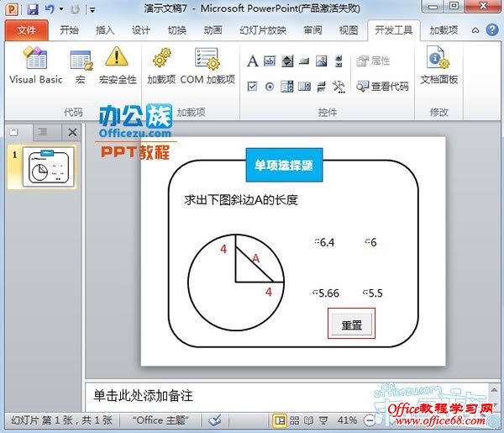Pick the 5.5 answer option button
504x433 pixels.
(373, 293)
